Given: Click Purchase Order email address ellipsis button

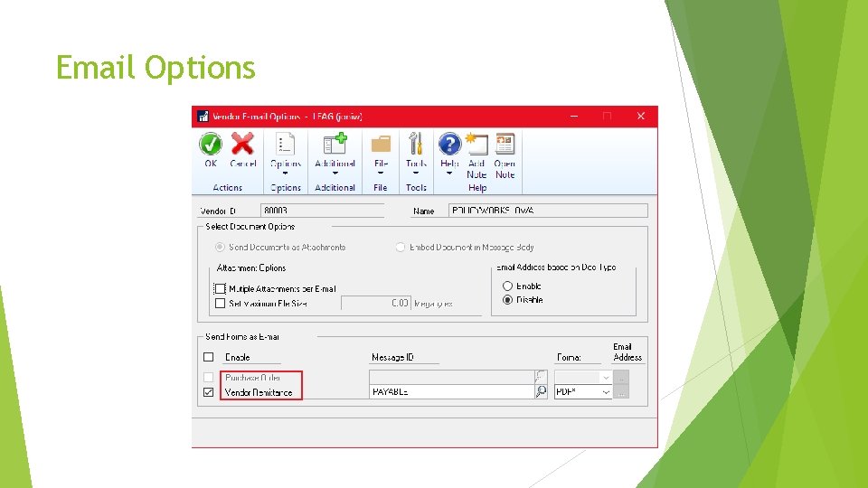Looking at the screenshot, I should 621,378.
